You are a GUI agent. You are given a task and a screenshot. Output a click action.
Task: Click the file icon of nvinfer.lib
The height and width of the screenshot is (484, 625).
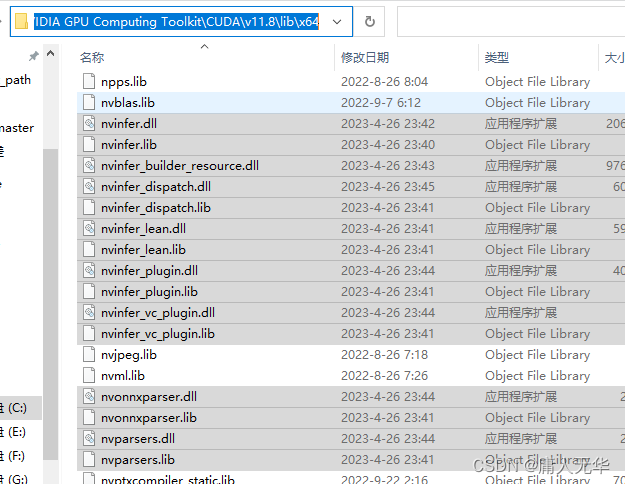pyautogui.click(x=89, y=144)
